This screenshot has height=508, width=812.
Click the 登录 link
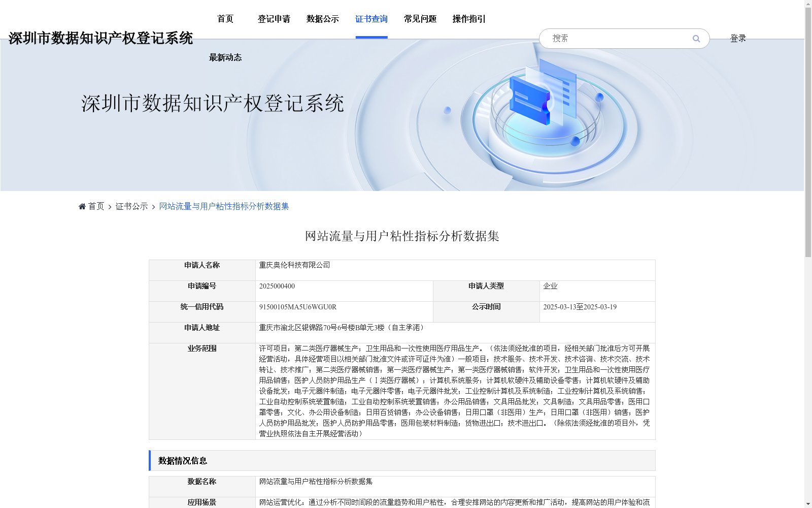738,39
